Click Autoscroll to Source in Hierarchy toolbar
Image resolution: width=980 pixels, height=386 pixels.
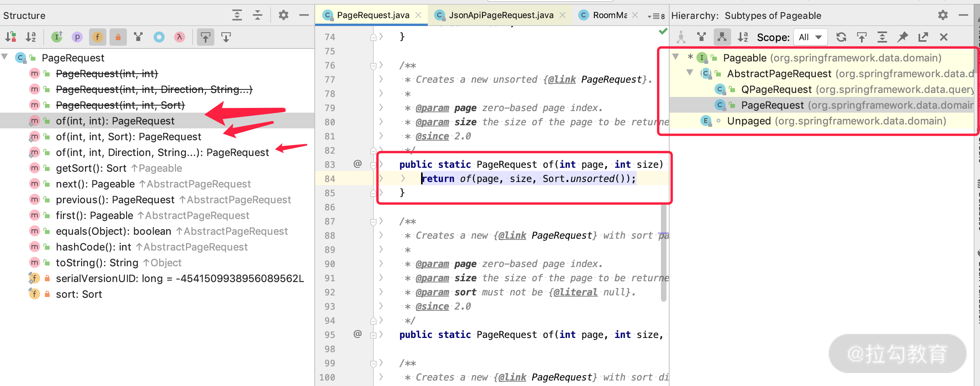tap(862, 37)
